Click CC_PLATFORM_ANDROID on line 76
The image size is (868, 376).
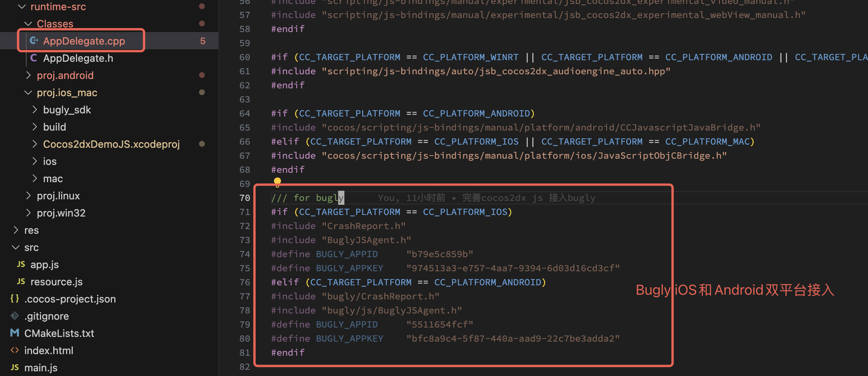(x=488, y=282)
